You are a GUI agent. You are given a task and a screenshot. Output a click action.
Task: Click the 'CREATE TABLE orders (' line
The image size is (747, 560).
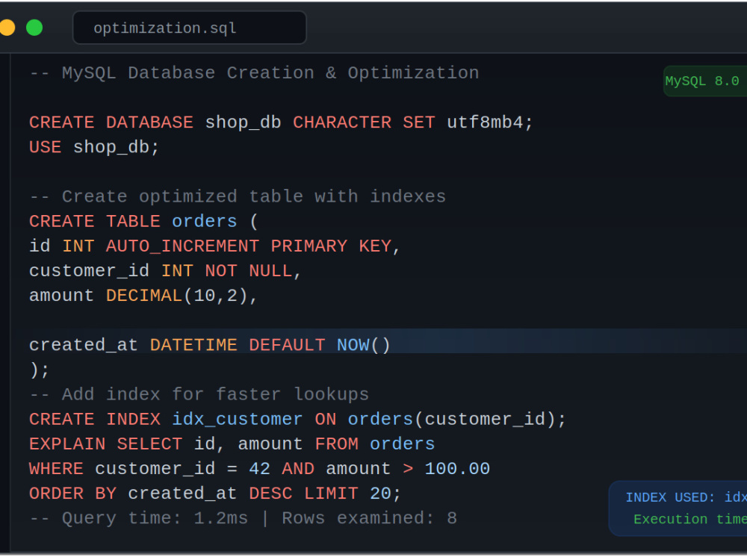pyautogui.click(x=144, y=222)
